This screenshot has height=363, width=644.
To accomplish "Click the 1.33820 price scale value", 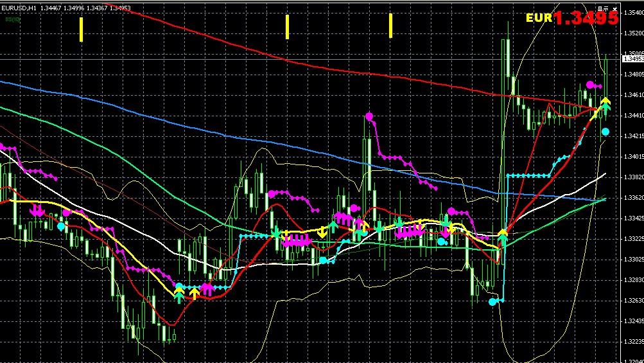I will [634, 177].
